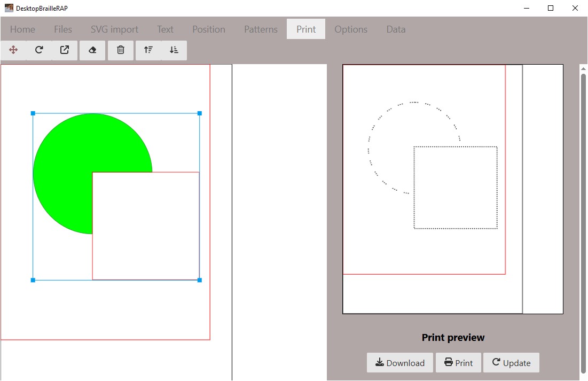
Task: Click the top-right selection handle
Action: click(200, 113)
